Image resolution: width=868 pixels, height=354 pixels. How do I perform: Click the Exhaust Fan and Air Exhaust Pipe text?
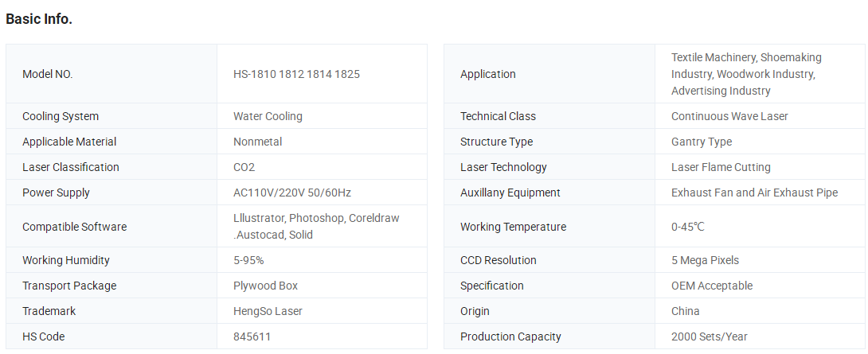(754, 193)
